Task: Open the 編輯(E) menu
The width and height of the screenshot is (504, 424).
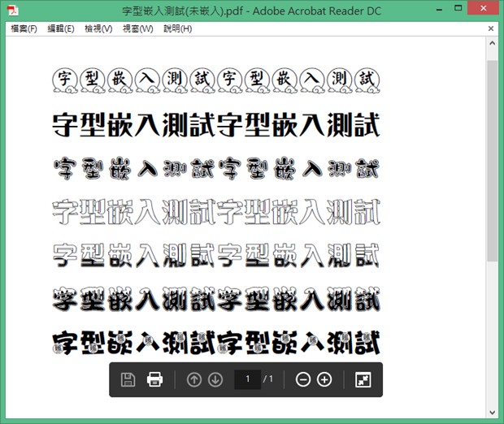Action: pos(61,29)
